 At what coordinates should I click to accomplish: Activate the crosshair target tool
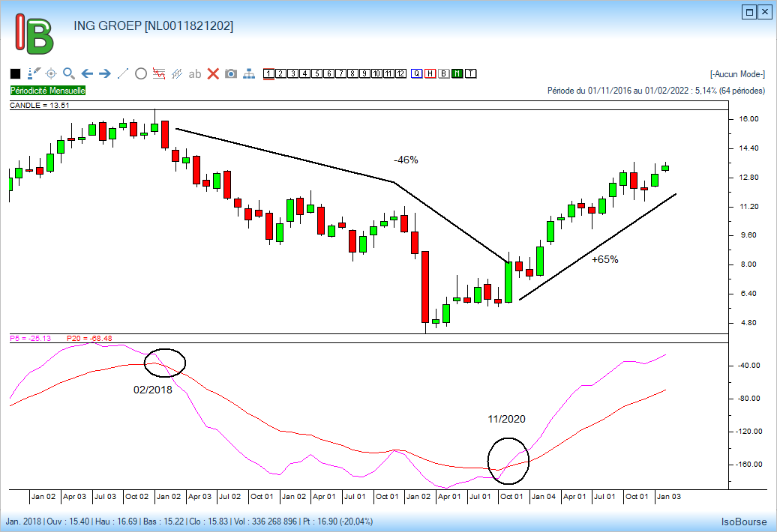(x=51, y=73)
